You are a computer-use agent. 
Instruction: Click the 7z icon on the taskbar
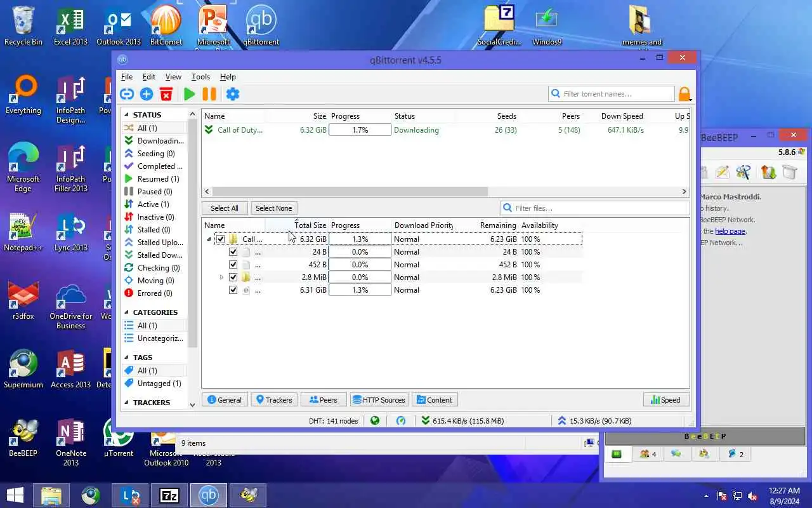(x=169, y=495)
